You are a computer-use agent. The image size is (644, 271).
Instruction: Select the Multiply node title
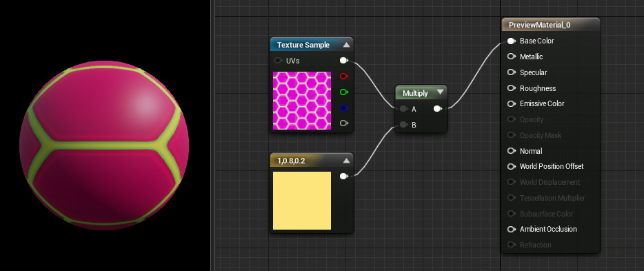[415, 93]
